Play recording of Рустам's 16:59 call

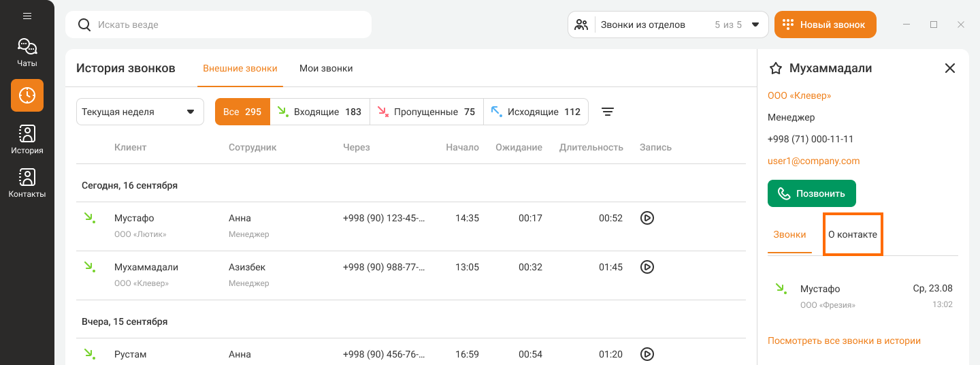647,354
